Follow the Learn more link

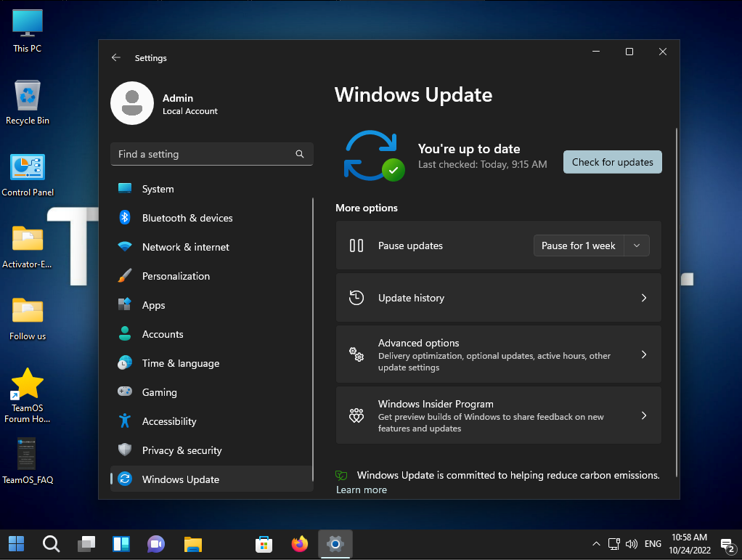click(362, 490)
